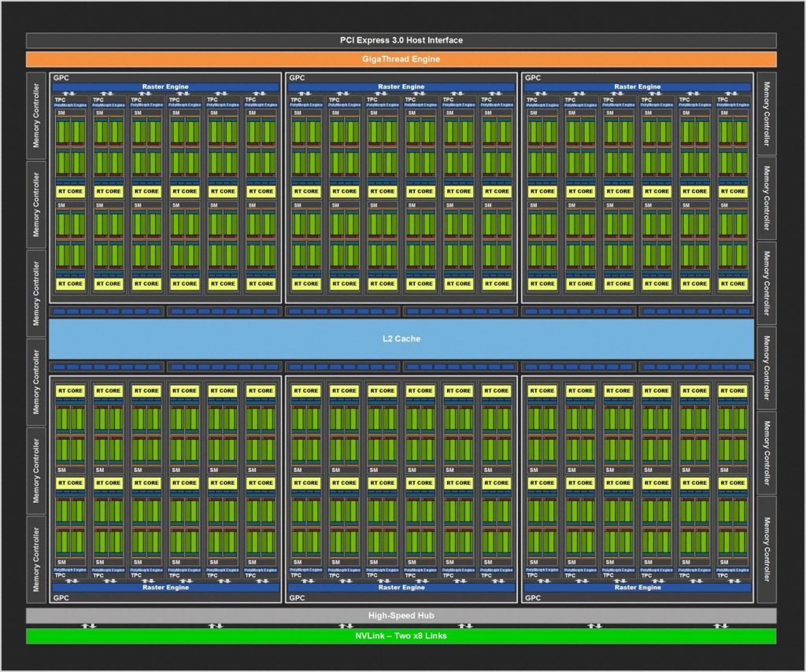Click the bottommost Memory Controller on the left
The width and height of the screenshot is (806, 672).
pos(36,559)
